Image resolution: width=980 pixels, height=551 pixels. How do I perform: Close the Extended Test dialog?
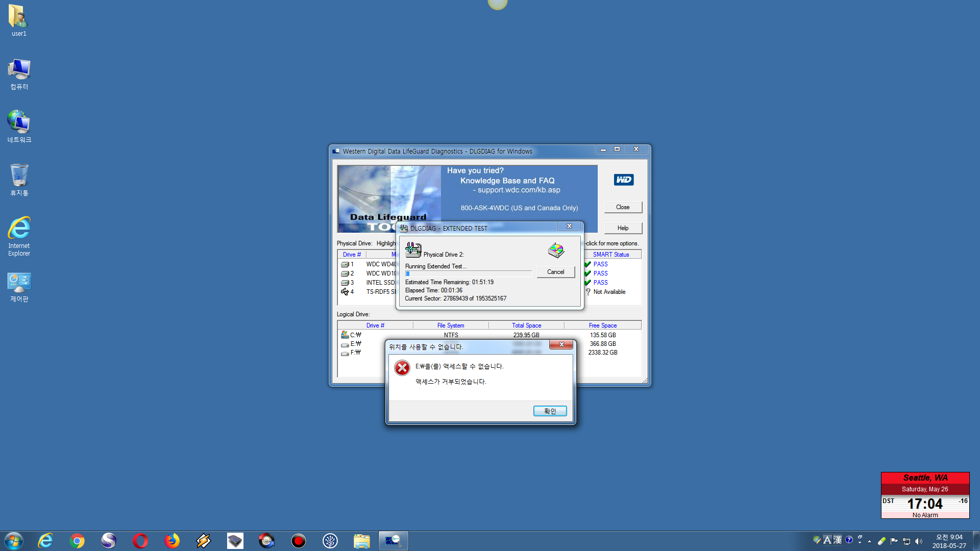(569, 227)
